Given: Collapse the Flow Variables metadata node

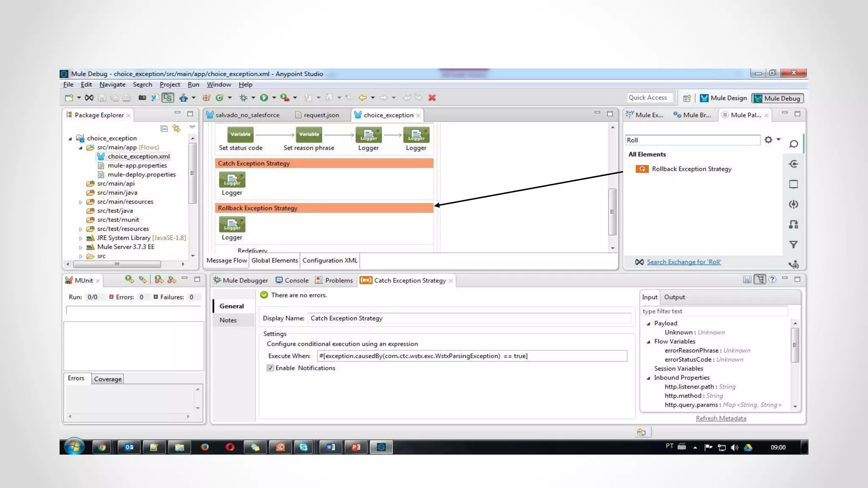Looking at the screenshot, I should [648, 342].
